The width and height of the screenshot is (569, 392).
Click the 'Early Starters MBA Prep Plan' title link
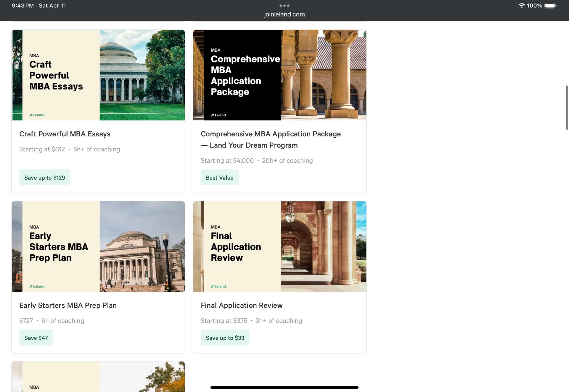pos(68,305)
